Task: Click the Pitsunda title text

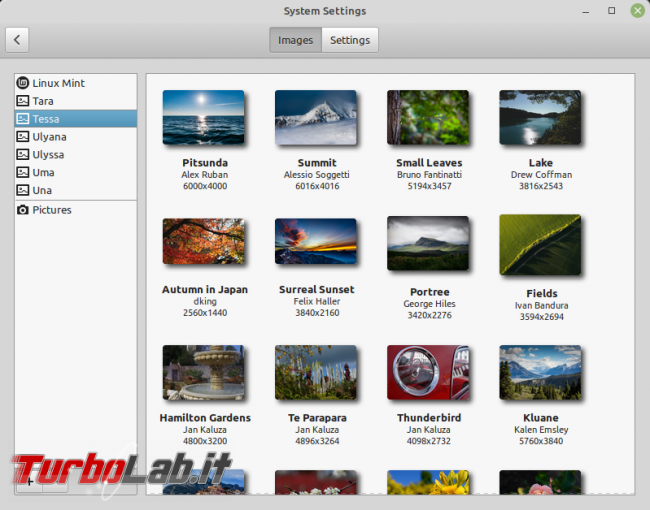Action: [x=205, y=163]
